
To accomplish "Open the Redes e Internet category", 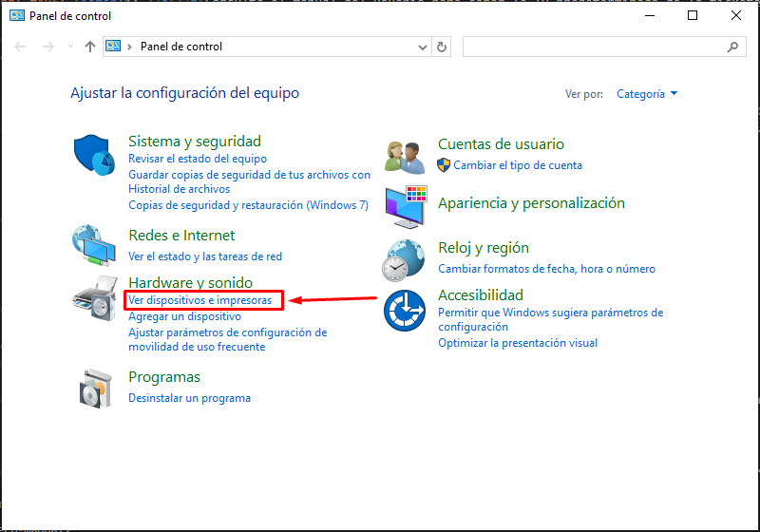I will 181,235.
